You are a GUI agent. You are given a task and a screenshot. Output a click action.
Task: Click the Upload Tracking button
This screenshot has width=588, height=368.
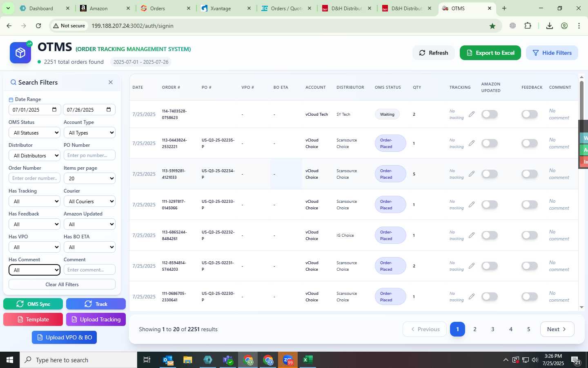tap(96, 319)
